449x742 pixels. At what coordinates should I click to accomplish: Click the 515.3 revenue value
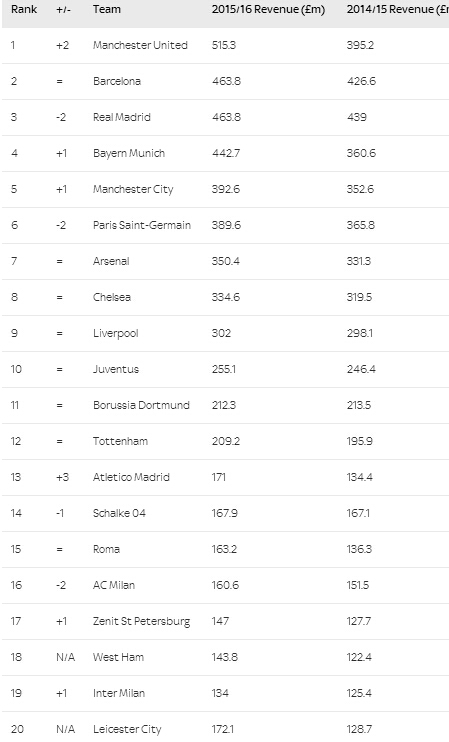[x=223, y=45]
